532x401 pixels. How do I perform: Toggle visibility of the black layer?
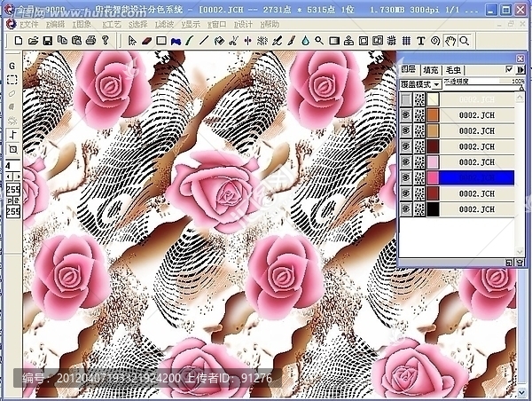click(x=406, y=209)
